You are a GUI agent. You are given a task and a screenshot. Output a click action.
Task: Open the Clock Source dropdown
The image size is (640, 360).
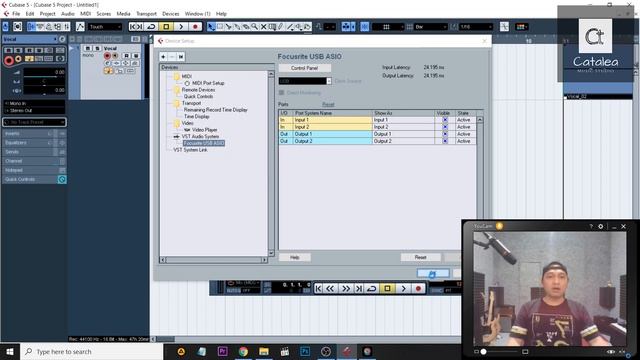[x=305, y=81]
